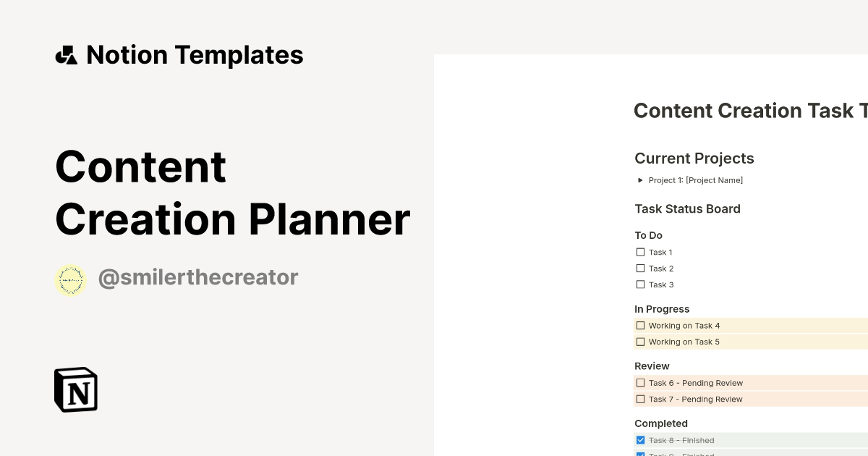Uncheck "Task 8 - Finished" checkbox
This screenshot has height=456, width=868.
(x=641, y=439)
